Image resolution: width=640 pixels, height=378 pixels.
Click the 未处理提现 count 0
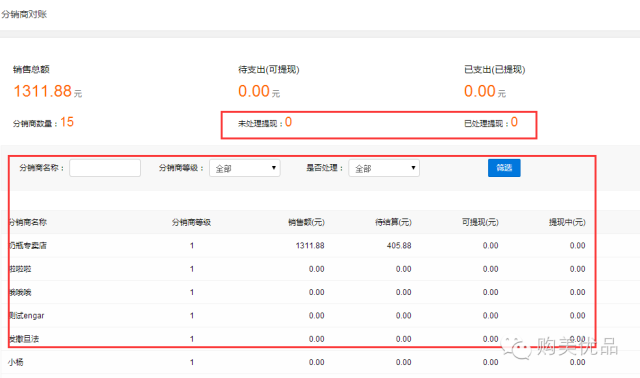[x=288, y=122]
